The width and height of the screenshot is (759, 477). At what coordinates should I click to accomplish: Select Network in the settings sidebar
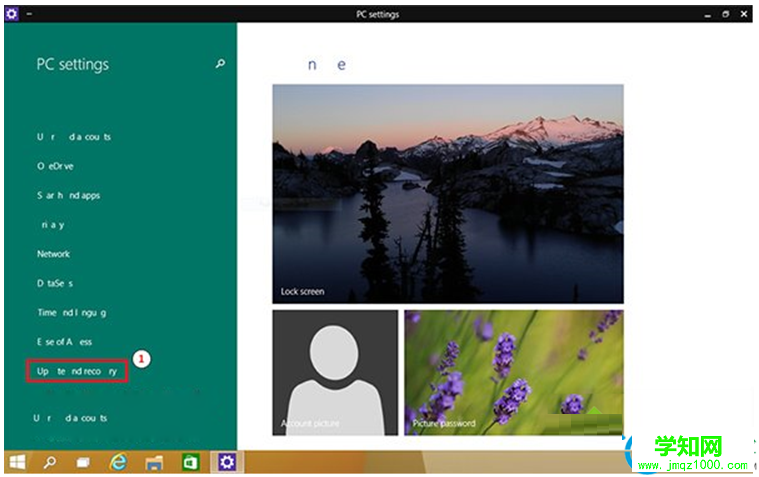click(54, 254)
